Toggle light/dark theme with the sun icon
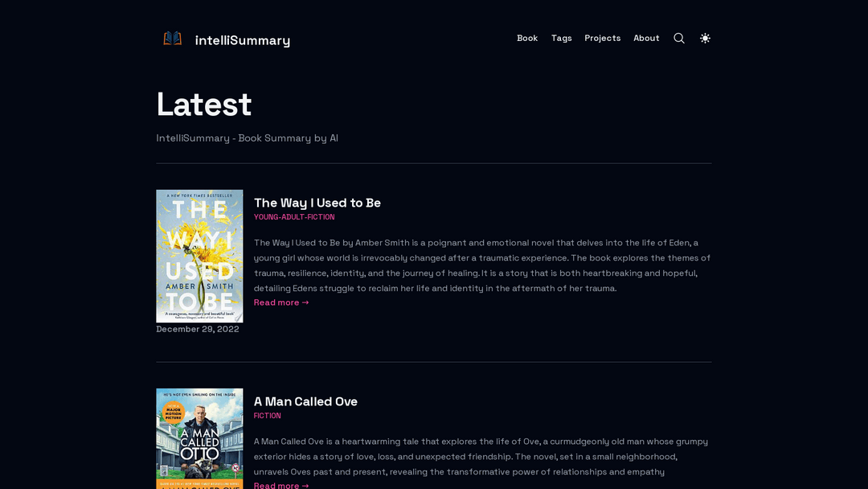 point(705,39)
